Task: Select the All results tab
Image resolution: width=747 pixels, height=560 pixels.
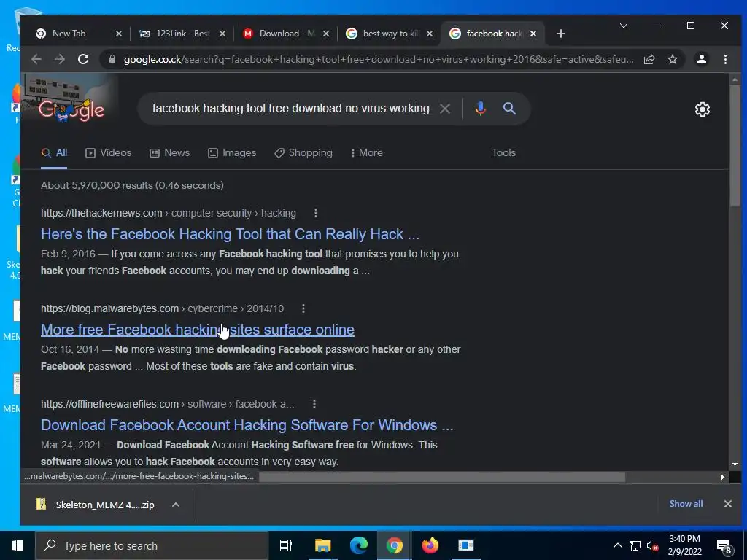Action: pos(54,153)
